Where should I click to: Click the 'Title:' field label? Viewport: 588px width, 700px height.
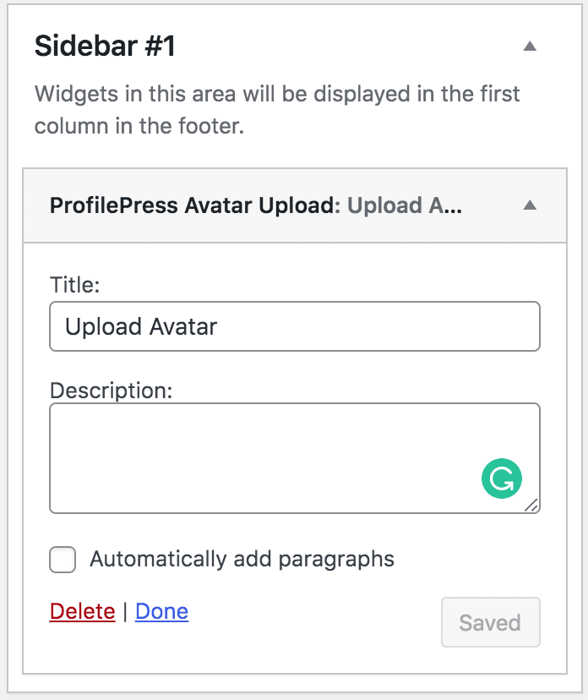pos(74,284)
